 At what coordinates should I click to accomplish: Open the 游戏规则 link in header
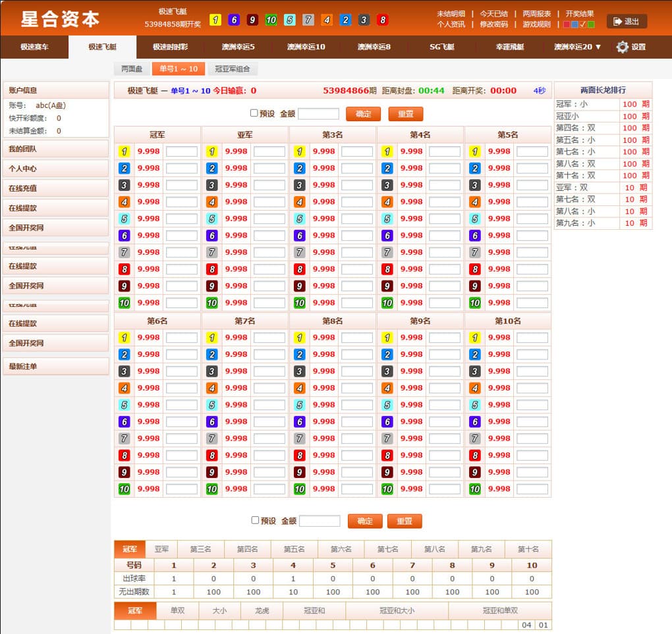536,24
